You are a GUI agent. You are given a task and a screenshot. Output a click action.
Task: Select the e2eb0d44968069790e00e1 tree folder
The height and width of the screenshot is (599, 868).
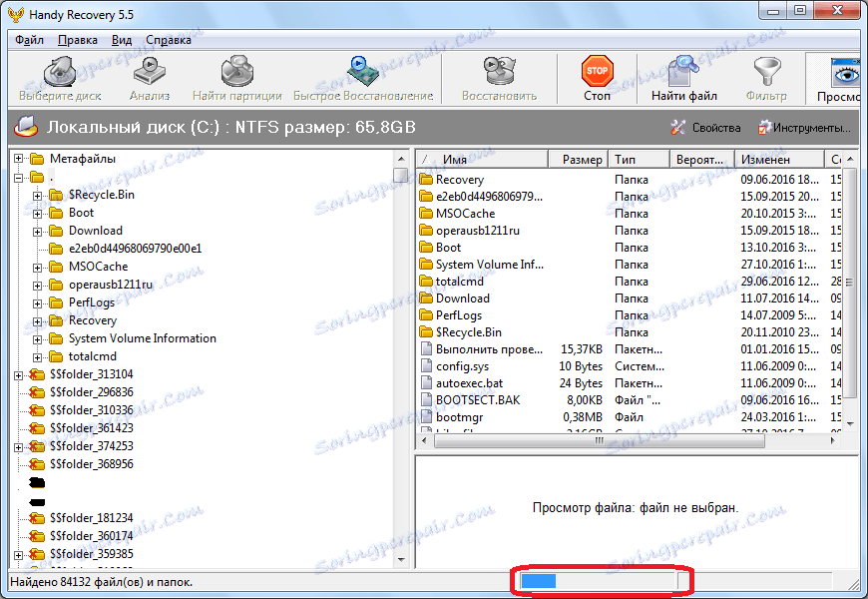(135, 249)
